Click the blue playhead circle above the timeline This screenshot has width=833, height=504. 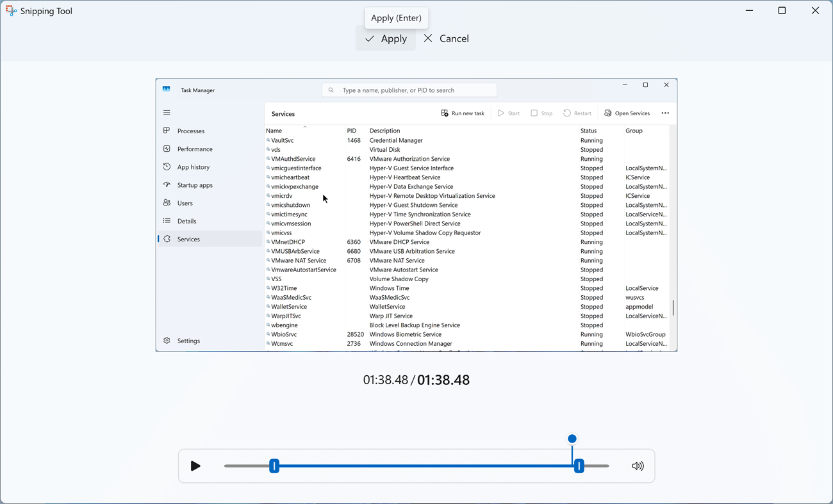click(572, 439)
